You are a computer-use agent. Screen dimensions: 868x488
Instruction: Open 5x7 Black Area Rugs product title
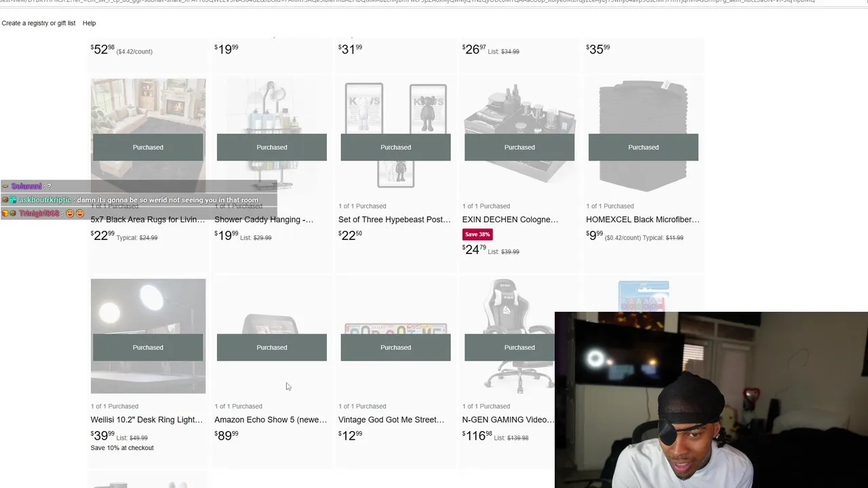click(148, 220)
